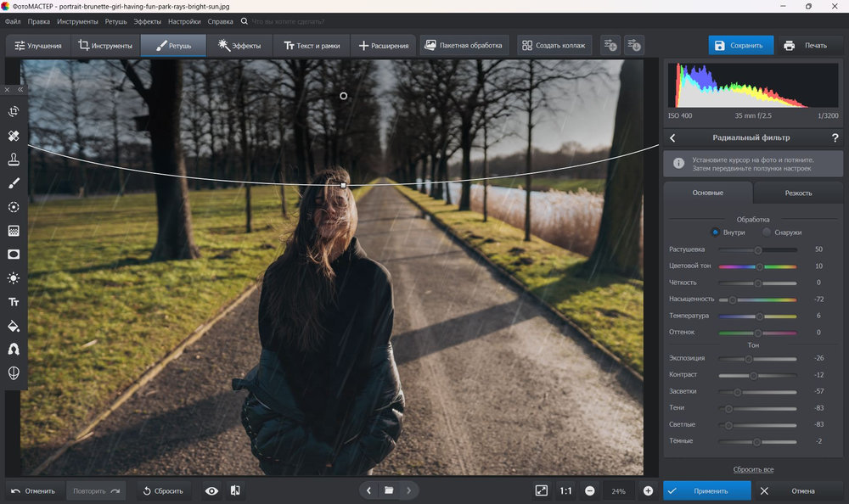The width and height of the screenshot is (849, 504).
Task: Open the folder browse icon below photo
Action: [389, 490]
